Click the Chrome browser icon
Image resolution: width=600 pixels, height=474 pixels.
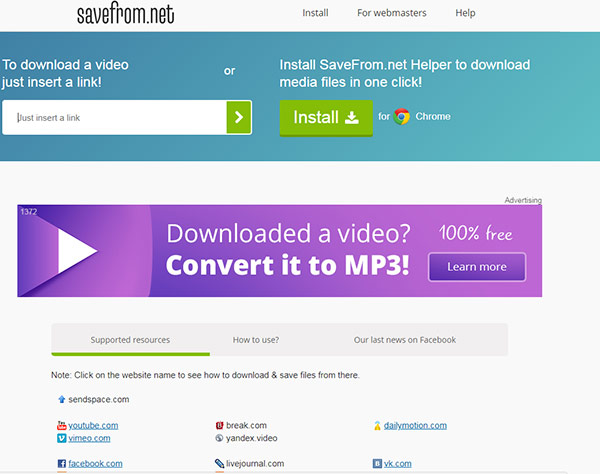(402, 116)
